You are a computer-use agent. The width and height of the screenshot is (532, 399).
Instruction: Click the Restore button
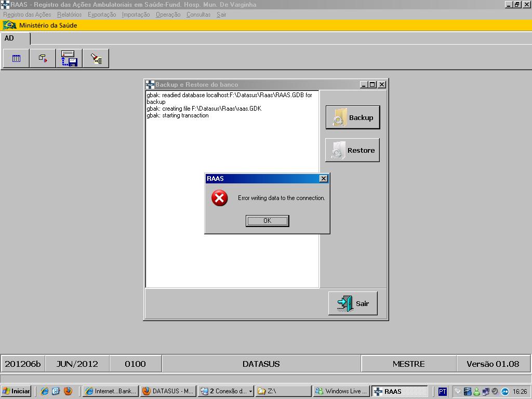click(x=352, y=150)
